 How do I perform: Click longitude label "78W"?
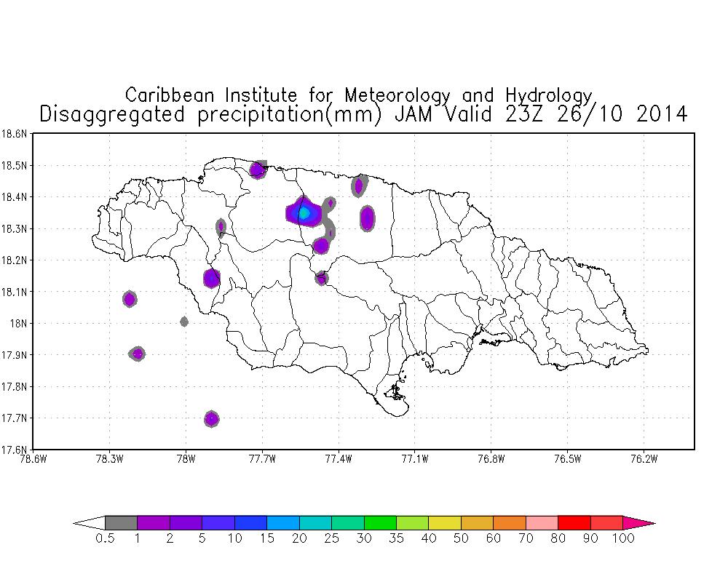[x=186, y=460]
